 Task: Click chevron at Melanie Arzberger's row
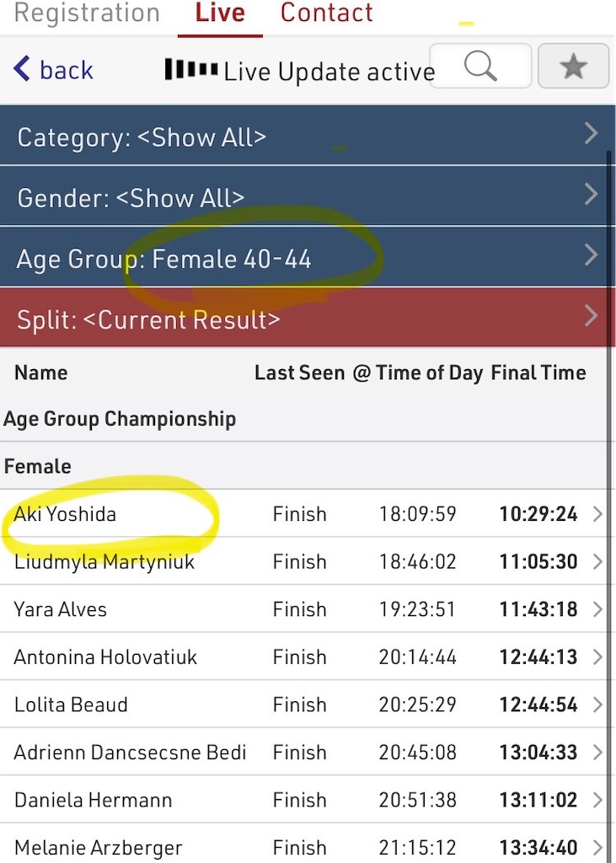click(597, 848)
